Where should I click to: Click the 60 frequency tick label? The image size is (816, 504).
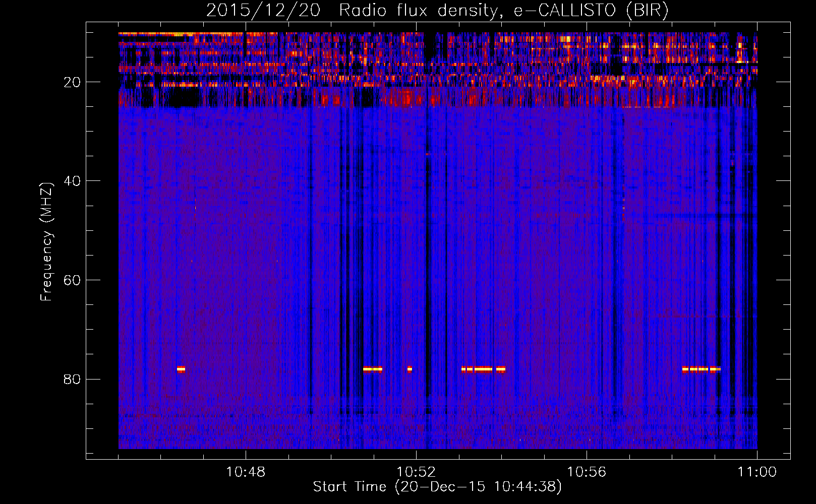[x=72, y=280]
